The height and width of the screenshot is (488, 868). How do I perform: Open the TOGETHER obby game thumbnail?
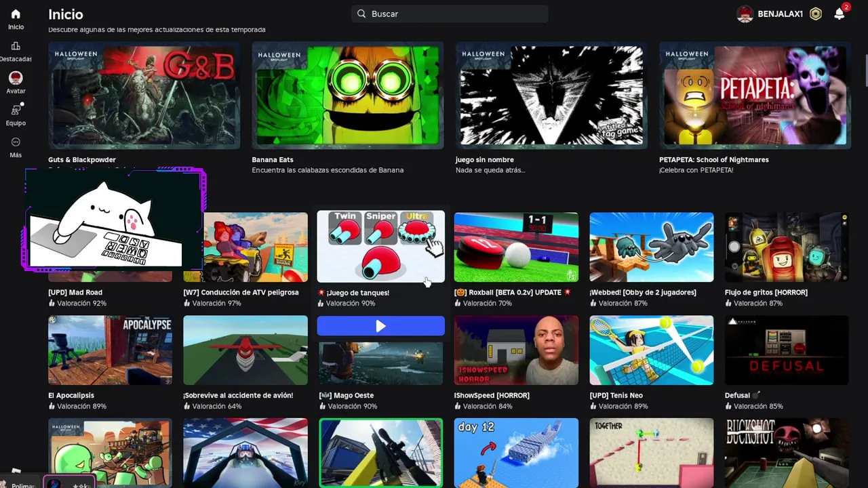[652, 453]
